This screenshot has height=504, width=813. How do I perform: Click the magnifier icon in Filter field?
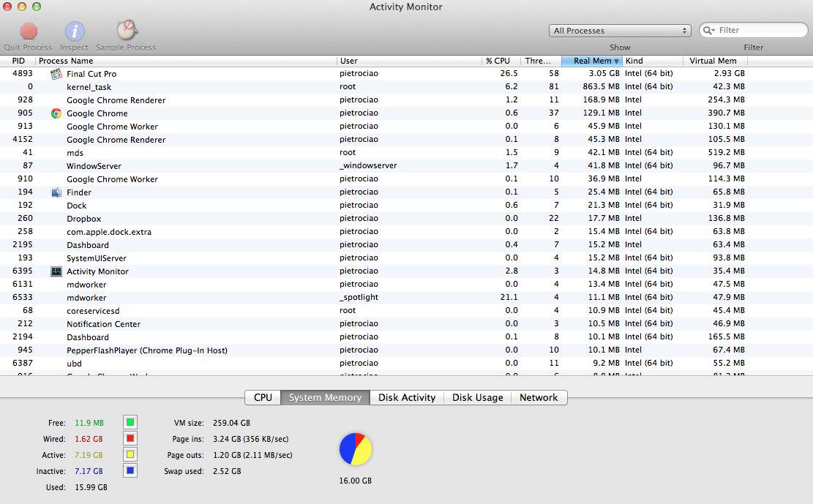click(x=709, y=30)
